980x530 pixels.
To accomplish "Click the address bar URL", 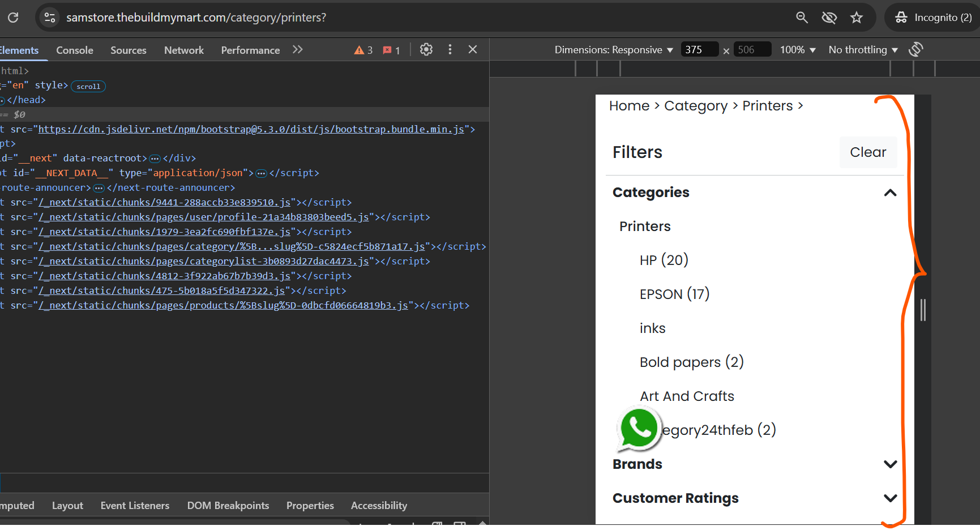I will (x=196, y=18).
